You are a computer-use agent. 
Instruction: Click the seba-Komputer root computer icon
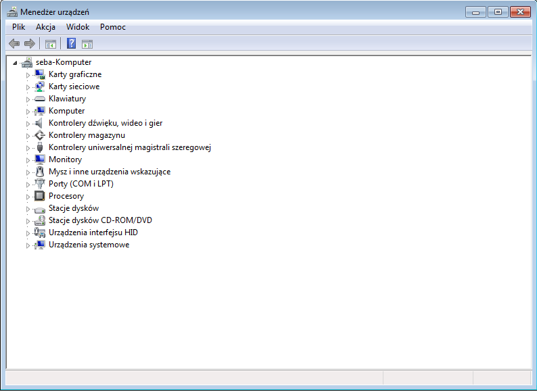click(x=26, y=62)
